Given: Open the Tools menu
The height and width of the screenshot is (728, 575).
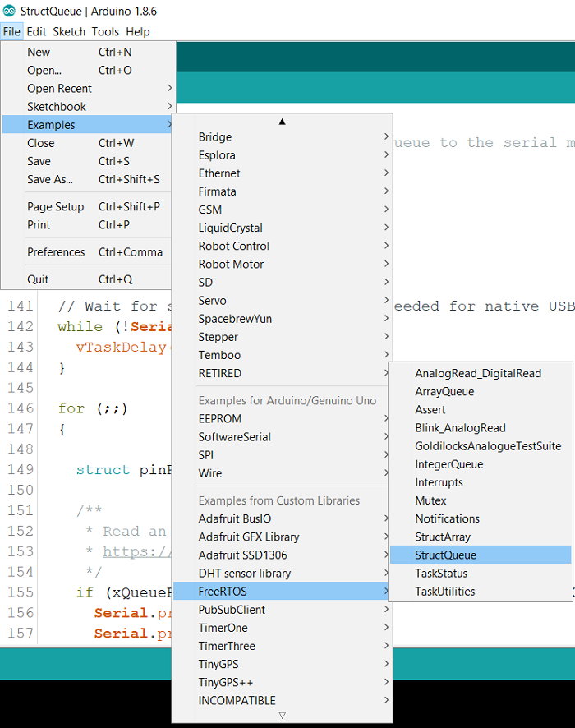Looking at the screenshot, I should [x=105, y=31].
